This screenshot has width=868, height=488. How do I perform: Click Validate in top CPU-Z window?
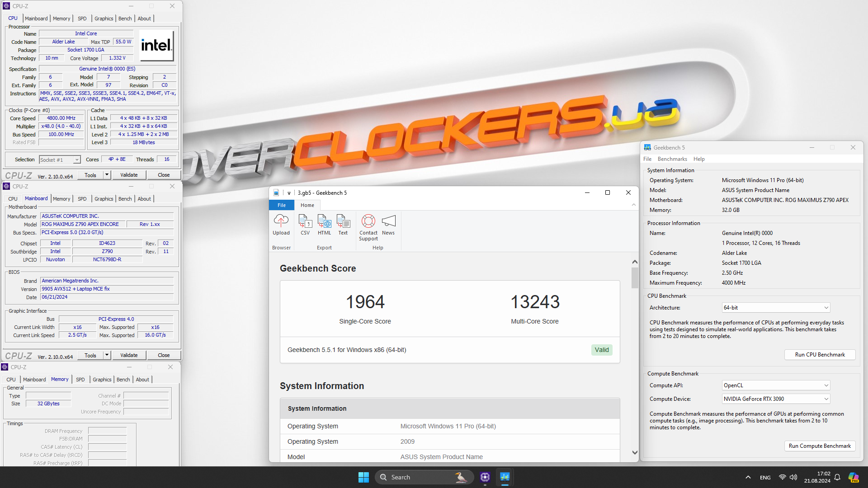point(129,175)
